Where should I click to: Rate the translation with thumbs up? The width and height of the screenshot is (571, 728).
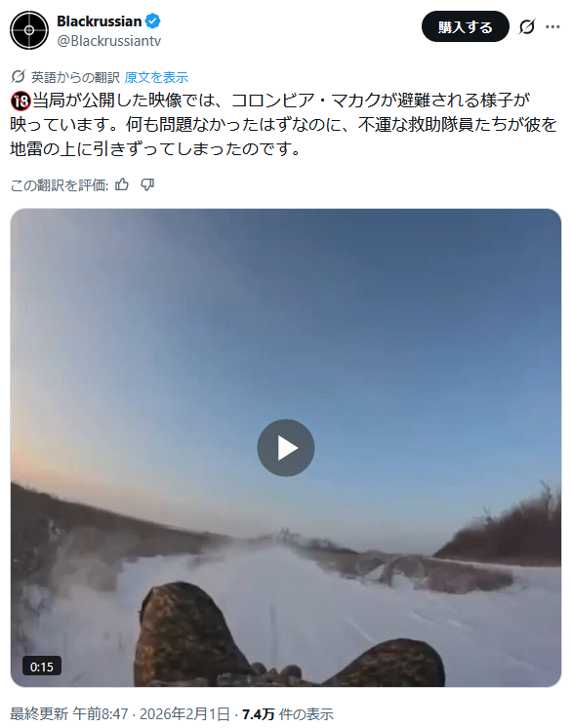(122, 184)
